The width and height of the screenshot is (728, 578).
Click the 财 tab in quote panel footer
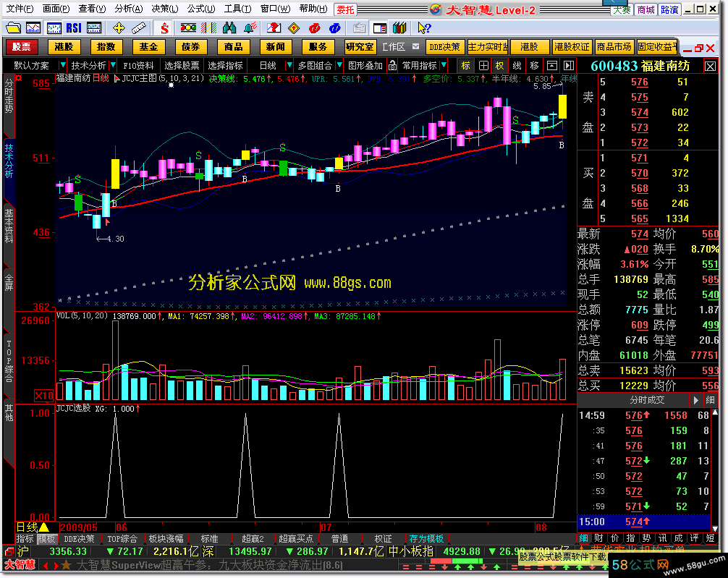click(x=598, y=538)
